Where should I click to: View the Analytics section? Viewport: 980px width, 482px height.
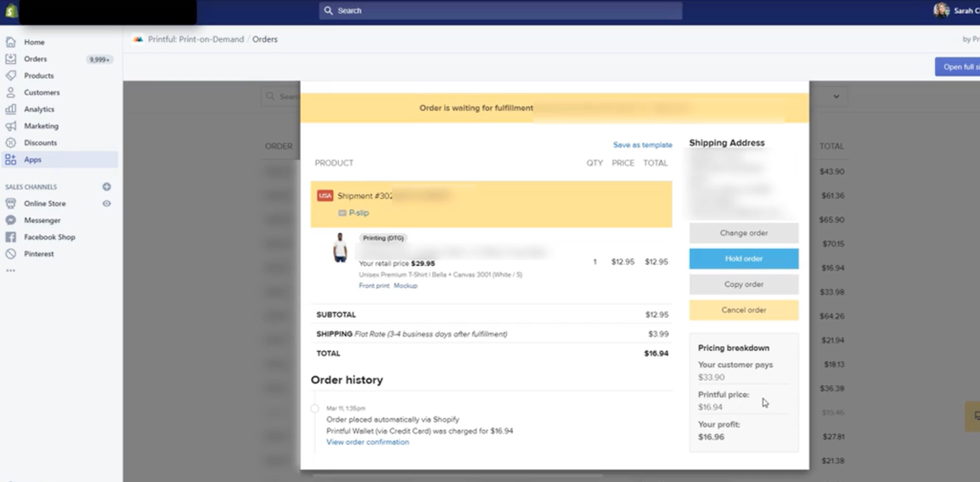(39, 109)
